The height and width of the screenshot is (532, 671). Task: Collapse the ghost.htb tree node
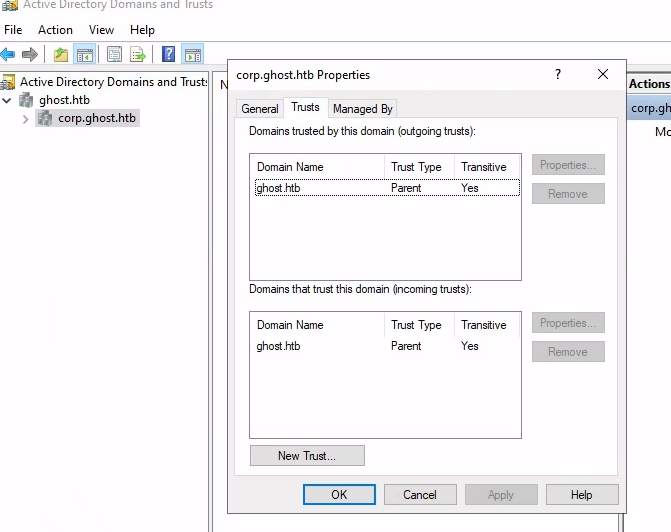click(7, 101)
